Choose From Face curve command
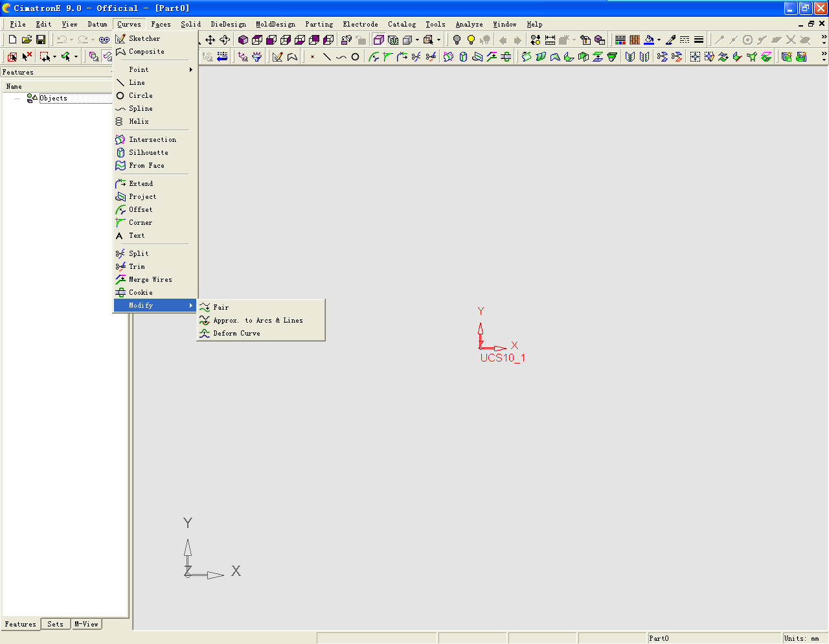The width and height of the screenshot is (829, 644). pyautogui.click(x=155, y=165)
